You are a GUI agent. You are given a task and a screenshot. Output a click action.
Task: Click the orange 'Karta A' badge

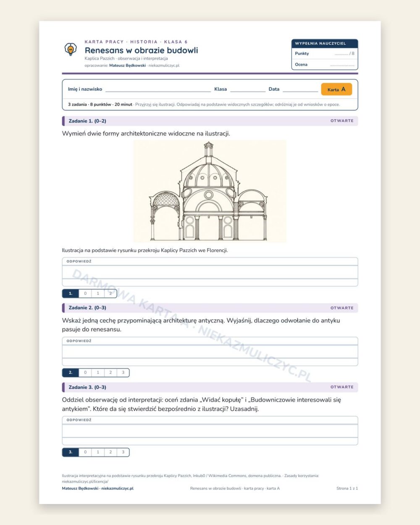pos(336,89)
